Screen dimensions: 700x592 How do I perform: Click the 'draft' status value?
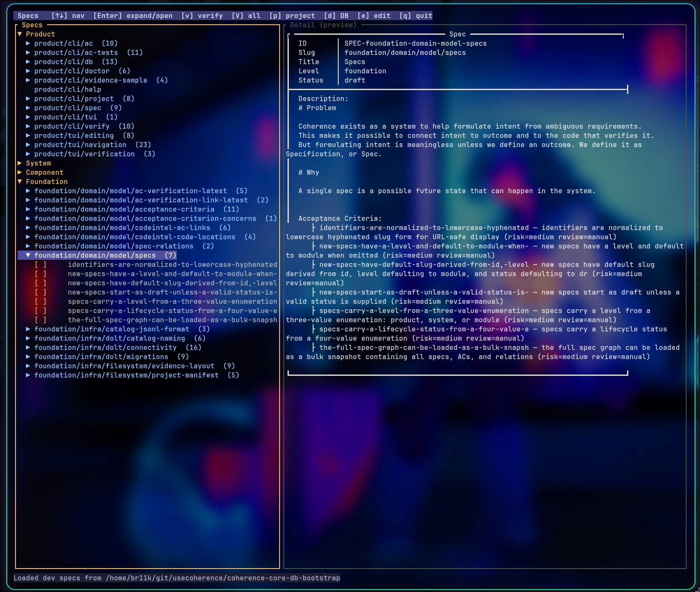click(x=355, y=80)
